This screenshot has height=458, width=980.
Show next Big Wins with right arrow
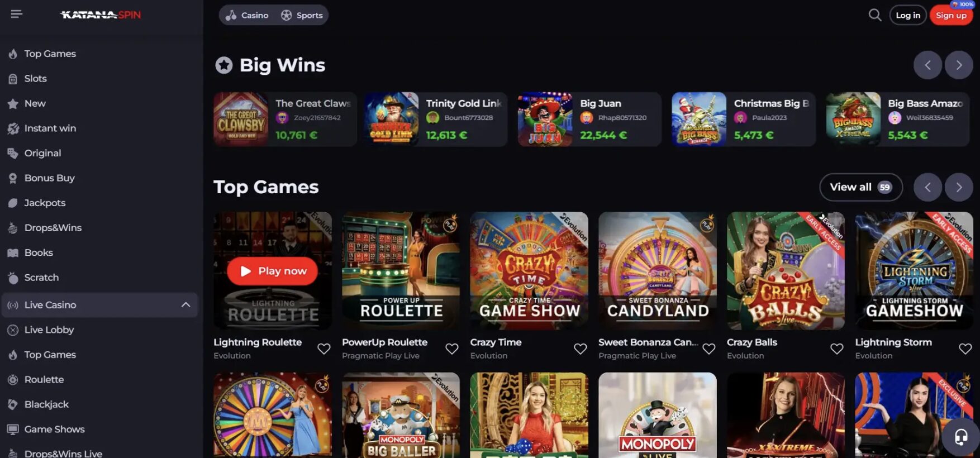(959, 65)
